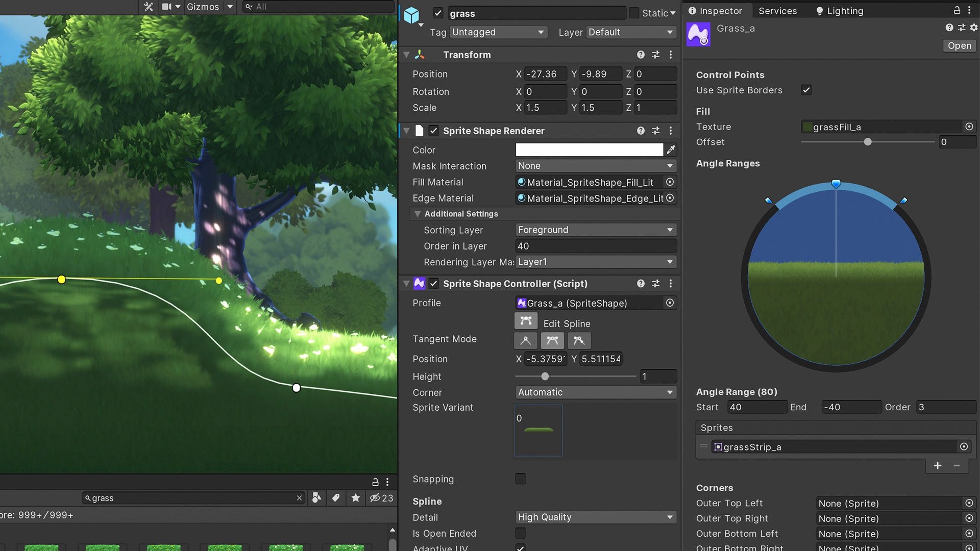Drag the Fill Offset slider
980x551 pixels.
pyautogui.click(x=868, y=142)
